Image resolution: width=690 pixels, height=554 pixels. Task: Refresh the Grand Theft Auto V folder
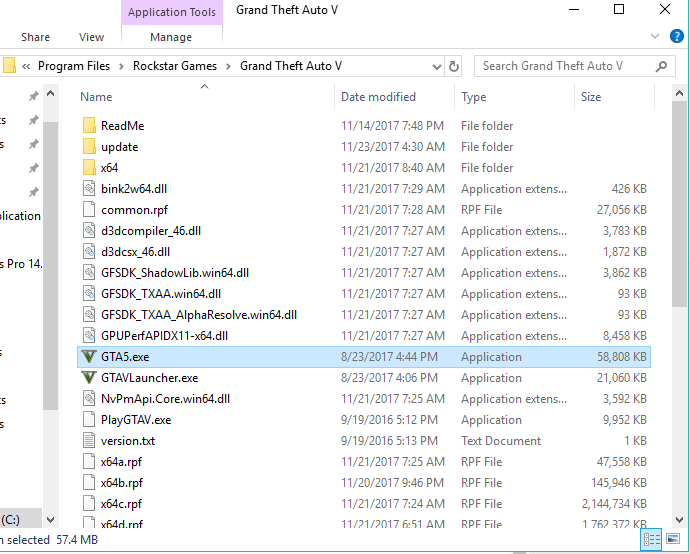tap(453, 66)
